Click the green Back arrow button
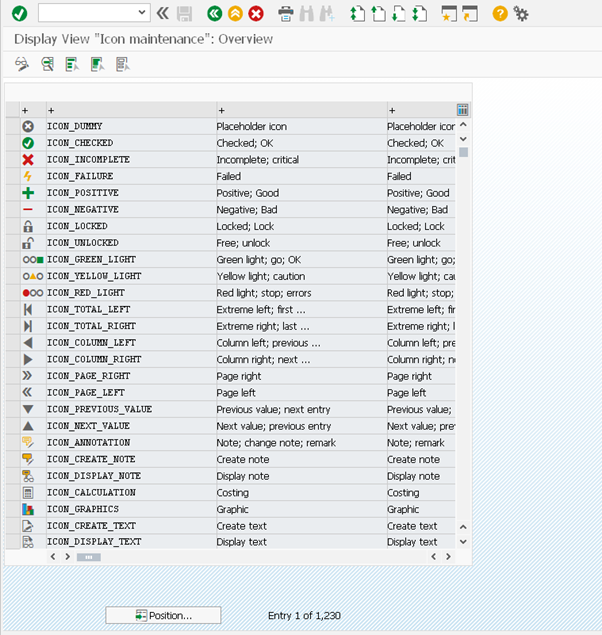The image size is (602, 635). click(x=214, y=13)
